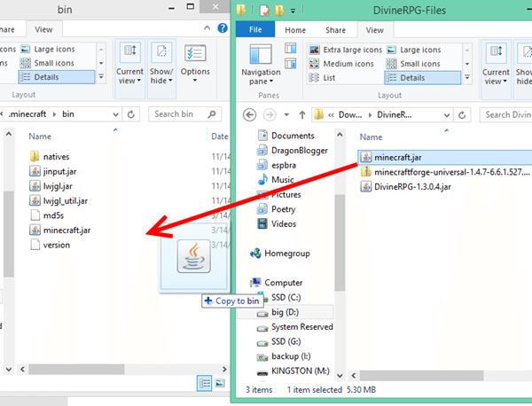Viewport: 532px width, 406px height.
Task: Select Large icons in bin window
Action: [48, 49]
